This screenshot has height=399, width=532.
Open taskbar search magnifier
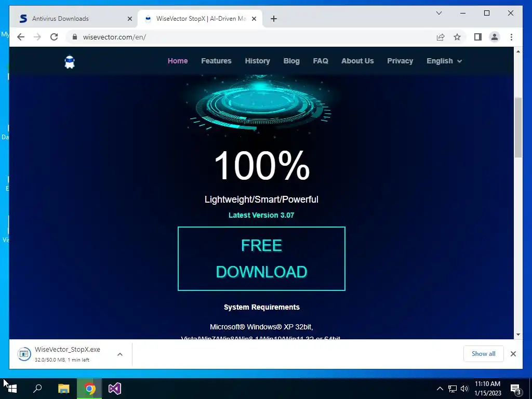(x=37, y=389)
